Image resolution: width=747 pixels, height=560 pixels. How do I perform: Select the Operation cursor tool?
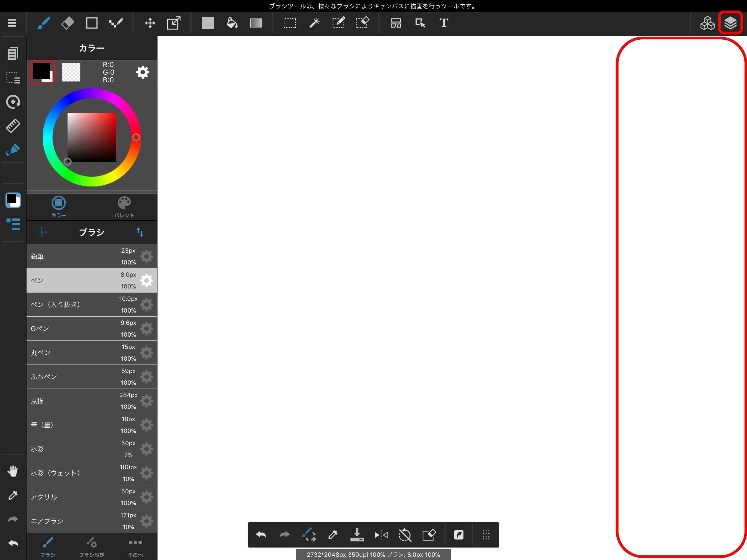coord(420,23)
